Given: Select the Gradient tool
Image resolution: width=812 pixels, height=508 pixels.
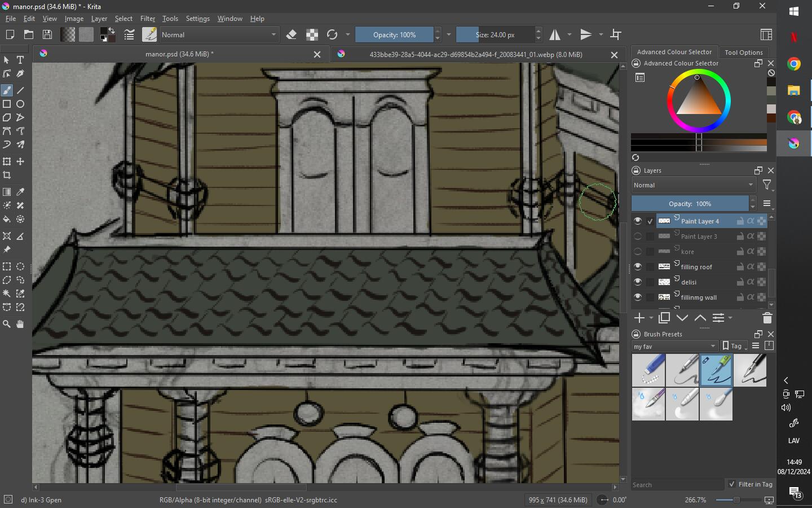Looking at the screenshot, I should (7, 192).
